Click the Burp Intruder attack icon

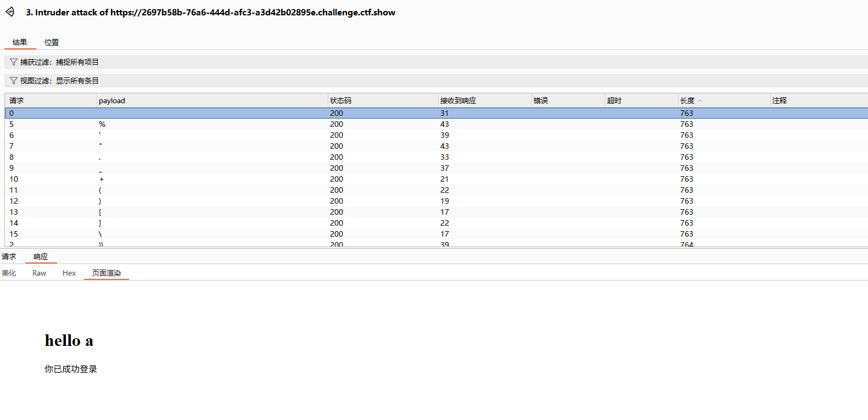[10, 12]
